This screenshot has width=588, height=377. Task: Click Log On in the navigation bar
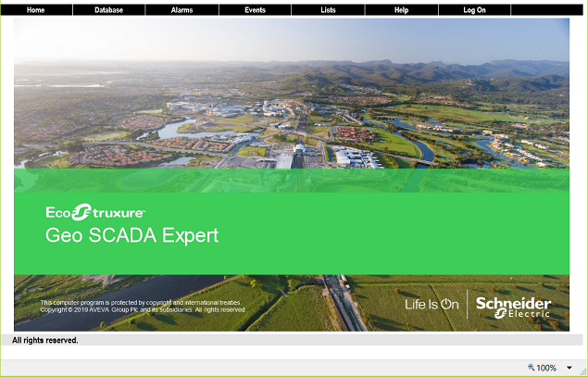pyautogui.click(x=474, y=10)
